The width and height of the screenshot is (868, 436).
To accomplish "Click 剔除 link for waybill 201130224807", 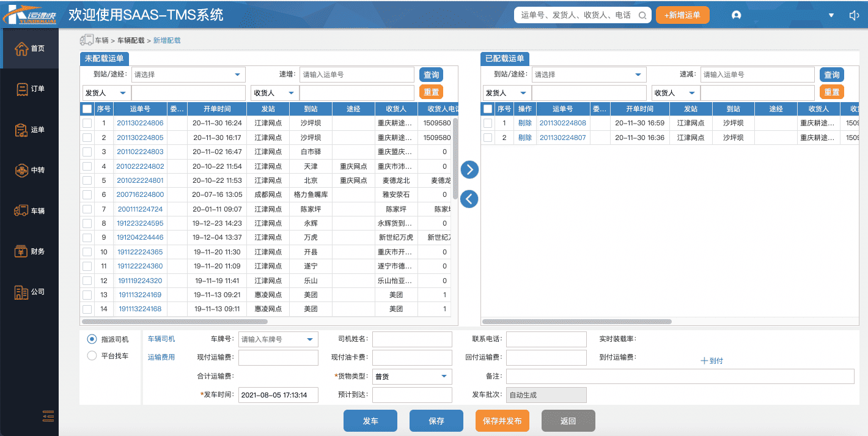I will point(524,138).
